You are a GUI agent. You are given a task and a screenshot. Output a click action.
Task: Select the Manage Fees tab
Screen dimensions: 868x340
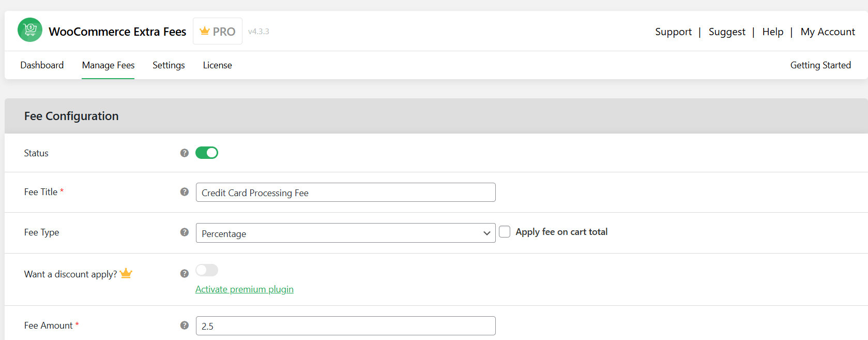point(108,65)
